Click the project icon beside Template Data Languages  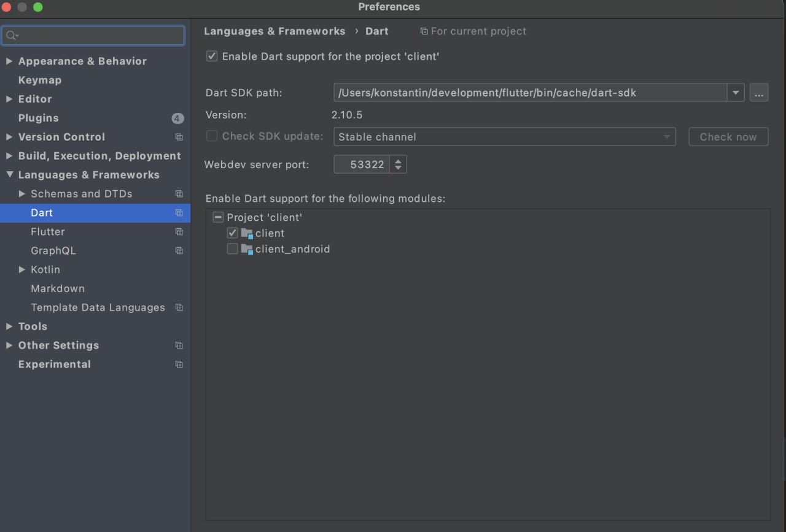(179, 307)
